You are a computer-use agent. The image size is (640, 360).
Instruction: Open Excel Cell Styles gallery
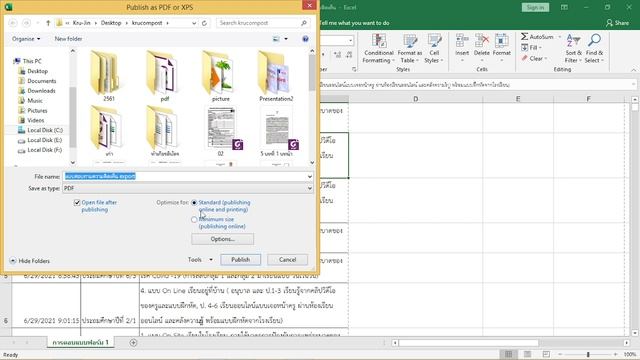434,49
